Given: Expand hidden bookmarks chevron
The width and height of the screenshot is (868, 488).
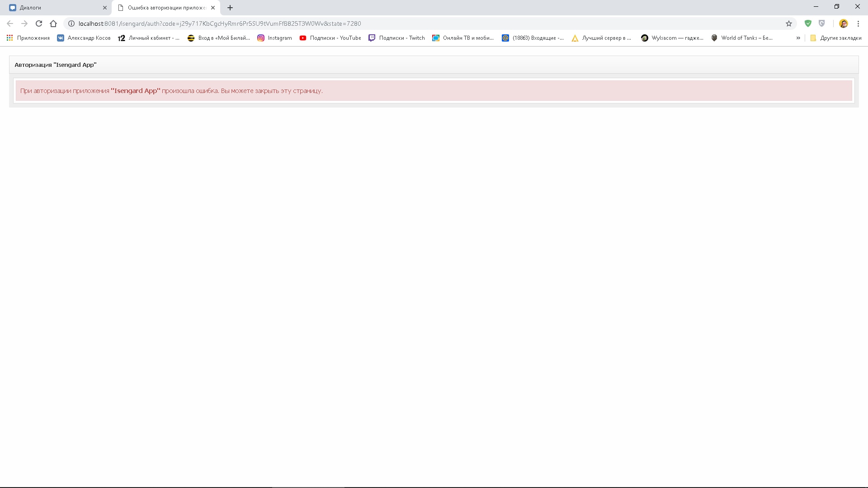Looking at the screenshot, I should (798, 38).
